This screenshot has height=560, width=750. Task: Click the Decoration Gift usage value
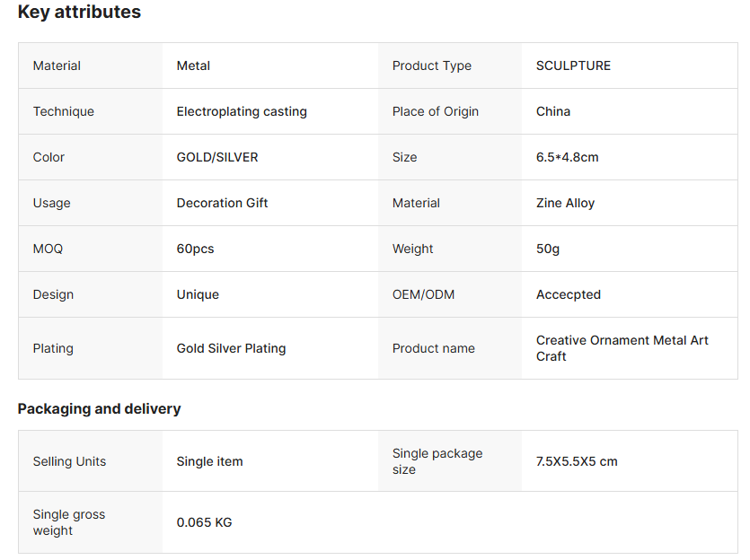pos(222,203)
